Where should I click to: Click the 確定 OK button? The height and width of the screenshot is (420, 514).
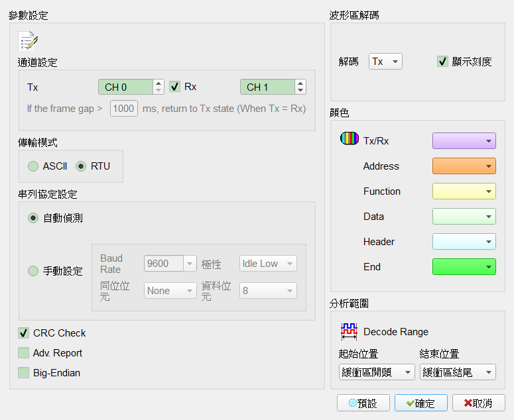point(421,403)
